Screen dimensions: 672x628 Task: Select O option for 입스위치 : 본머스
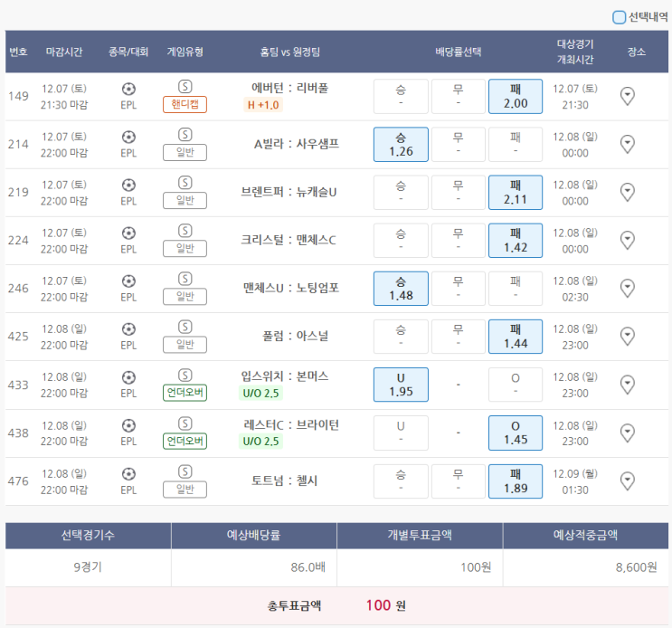[516, 385]
